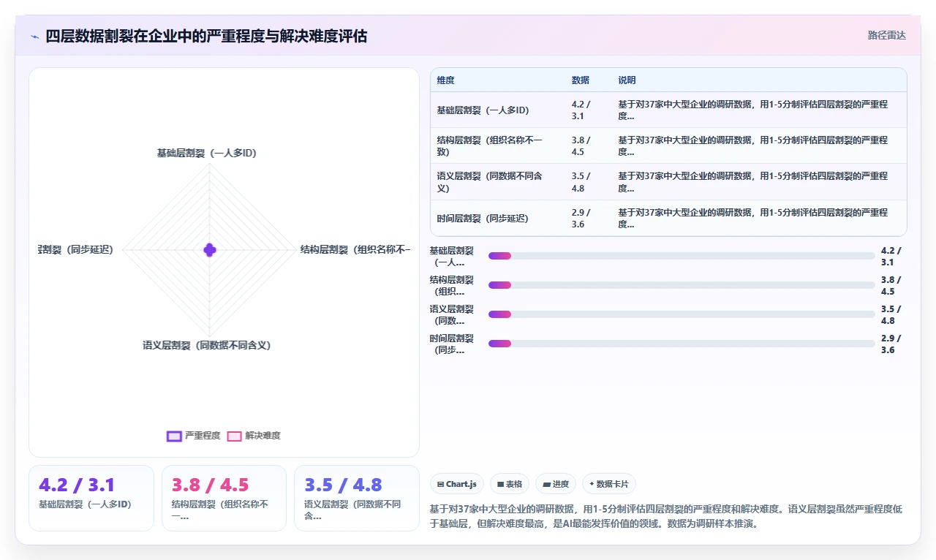Select the 进度 tag
The width and height of the screenshot is (936, 560).
[x=556, y=484]
